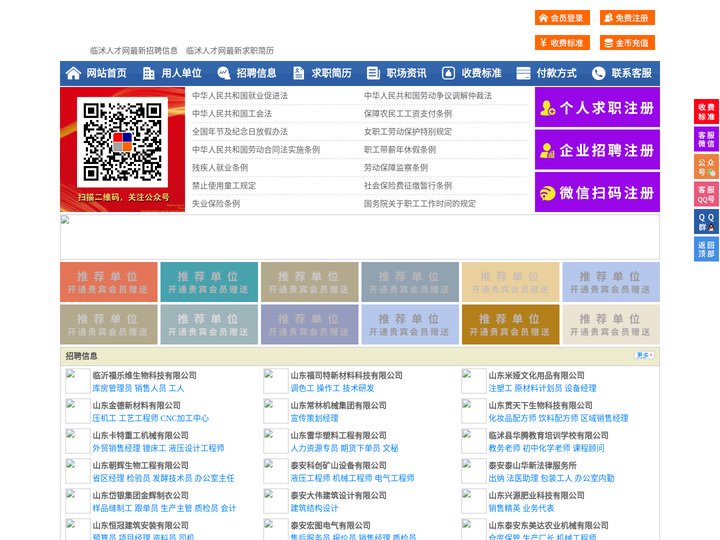Open 全国年节及纪念日放假办法 link
The width and height of the screenshot is (720, 540).
point(240,132)
